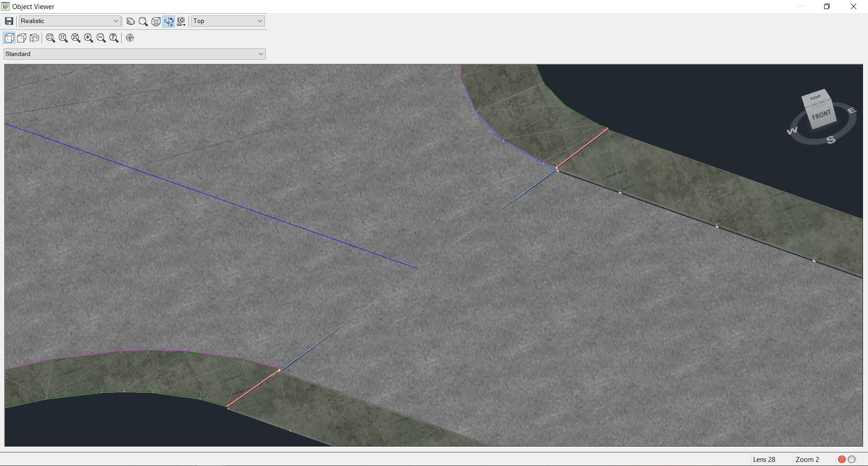Open the Realistic display style dropdown
This screenshot has width=868, height=466.
[x=69, y=21]
